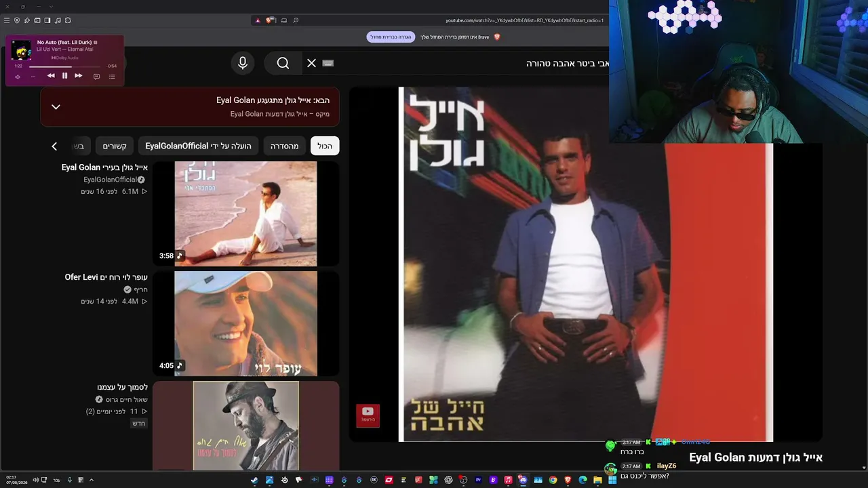Open Google Chrome from the taskbar
The height and width of the screenshot is (488, 868).
tap(553, 480)
